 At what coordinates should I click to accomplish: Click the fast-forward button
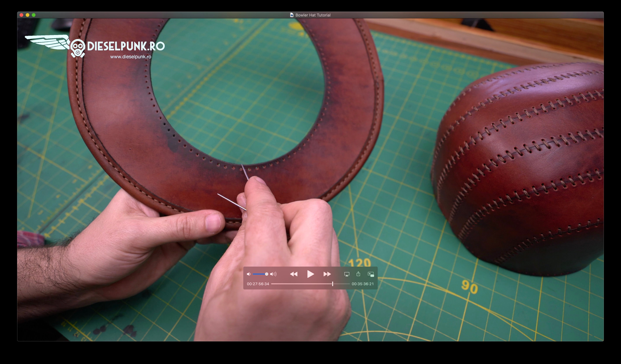(x=327, y=274)
